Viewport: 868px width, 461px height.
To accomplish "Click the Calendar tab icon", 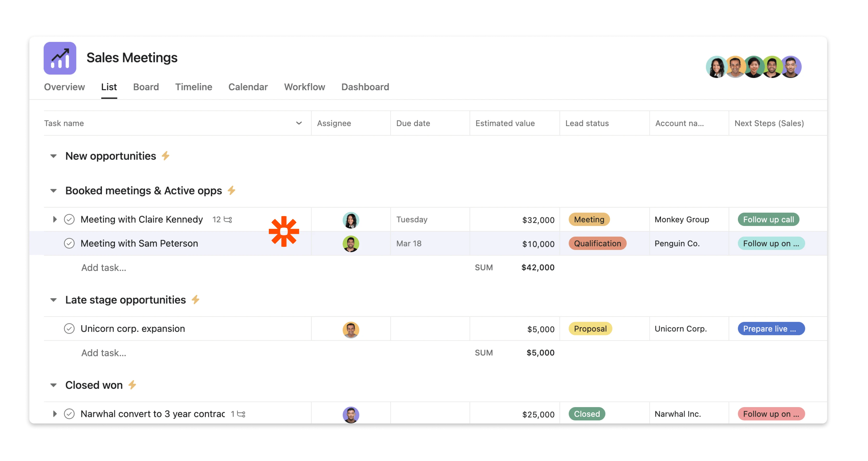I will coord(248,87).
